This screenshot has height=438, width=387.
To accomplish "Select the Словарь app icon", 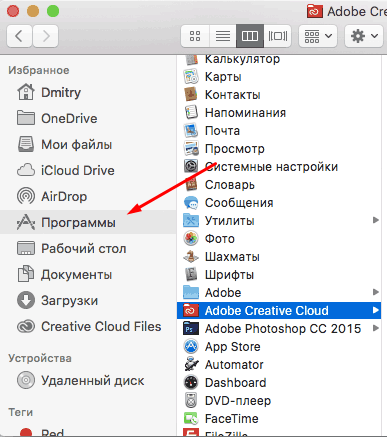I will tap(191, 185).
